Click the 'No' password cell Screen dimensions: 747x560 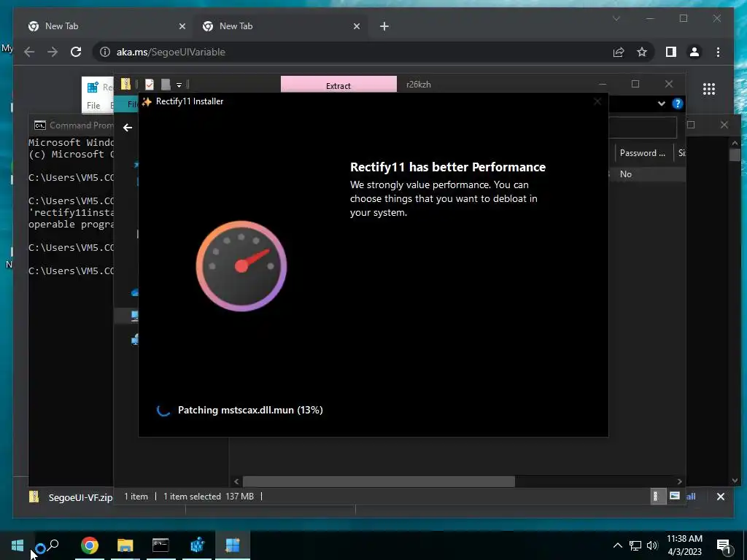(x=625, y=174)
